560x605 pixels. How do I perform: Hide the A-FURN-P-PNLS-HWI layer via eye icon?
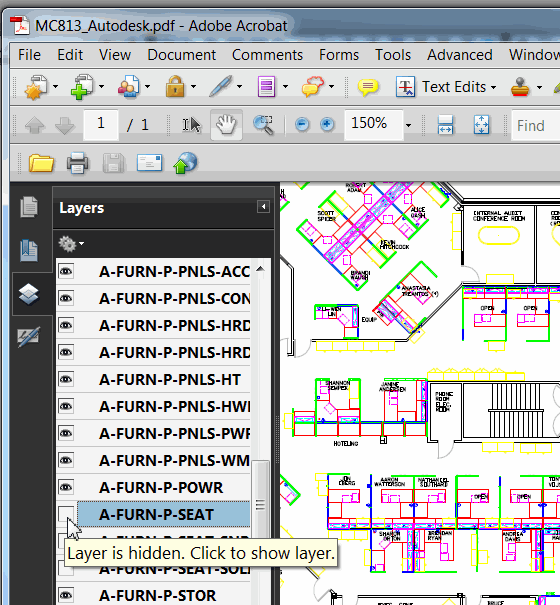[66, 406]
